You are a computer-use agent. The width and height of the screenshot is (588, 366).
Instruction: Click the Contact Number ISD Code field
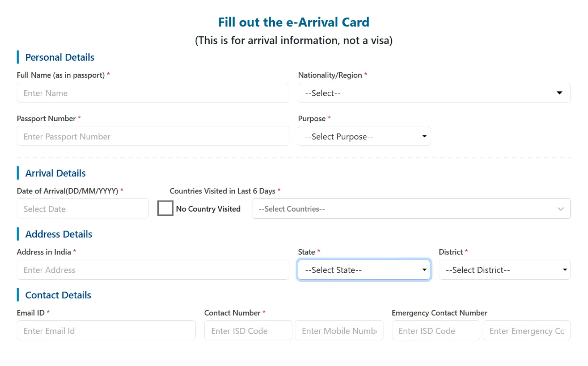pyautogui.click(x=248, y=331)
